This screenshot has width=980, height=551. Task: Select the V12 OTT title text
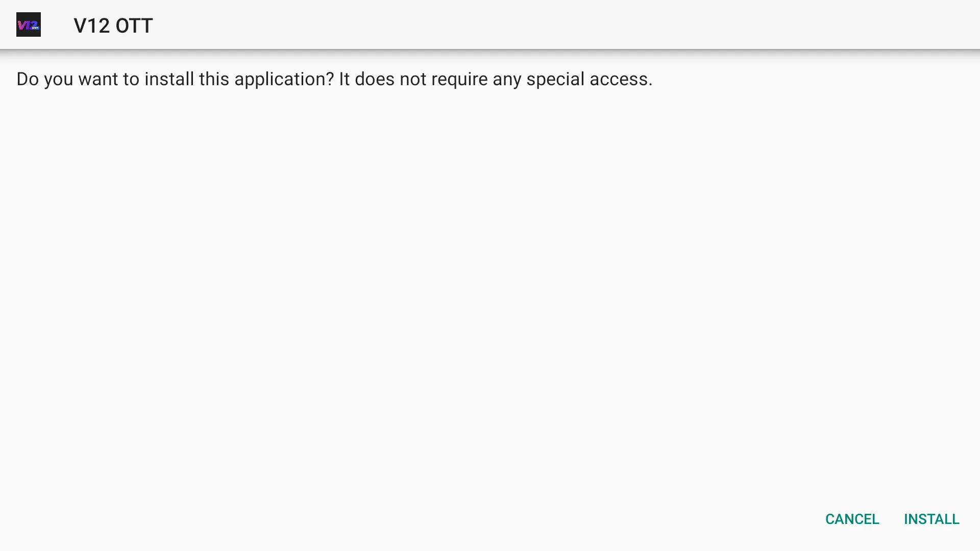point(113,25)
